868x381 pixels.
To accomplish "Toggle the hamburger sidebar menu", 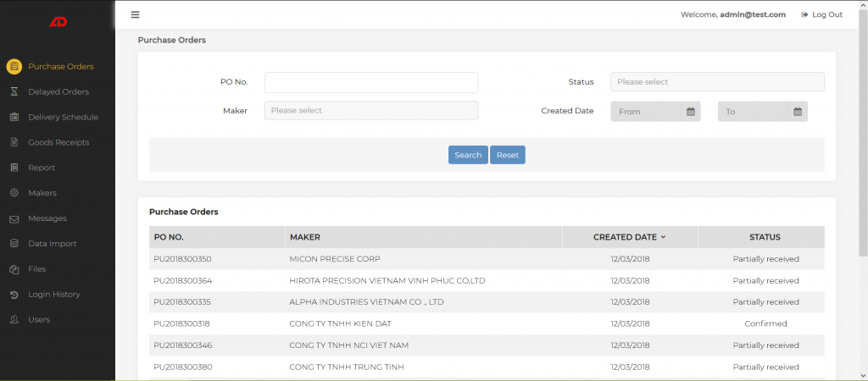I will tap(136, 14).
